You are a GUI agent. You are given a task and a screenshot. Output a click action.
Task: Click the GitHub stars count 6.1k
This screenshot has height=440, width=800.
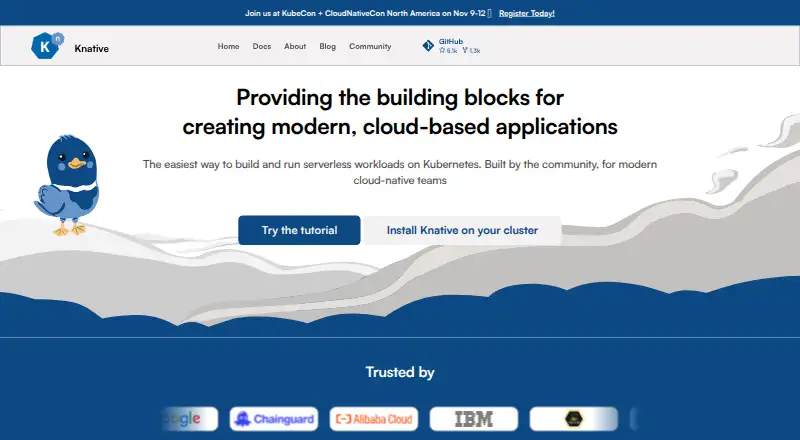[448, 51]
